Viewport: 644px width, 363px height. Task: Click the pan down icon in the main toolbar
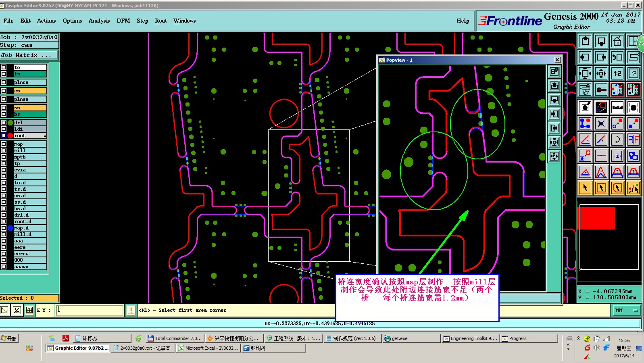[601, 41]
